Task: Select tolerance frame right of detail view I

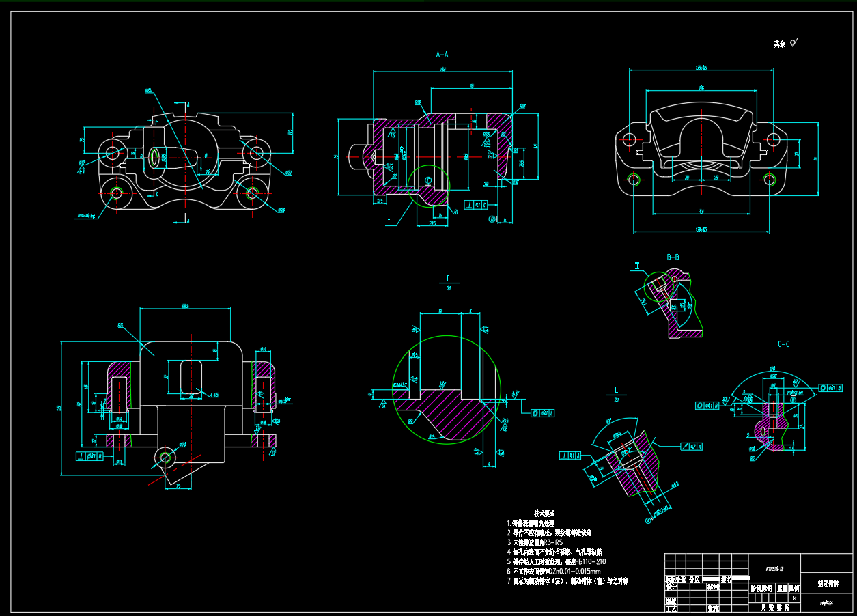Action: (542, 413)
